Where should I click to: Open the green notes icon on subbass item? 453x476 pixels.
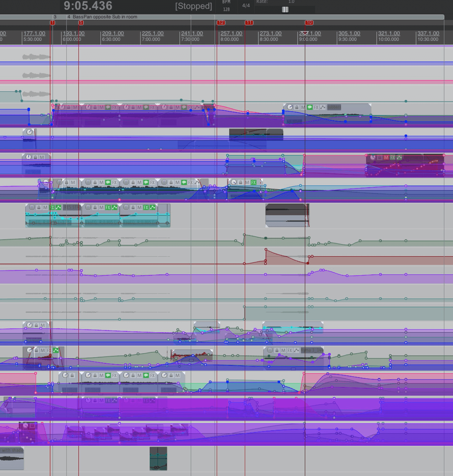tap(310, 107)
